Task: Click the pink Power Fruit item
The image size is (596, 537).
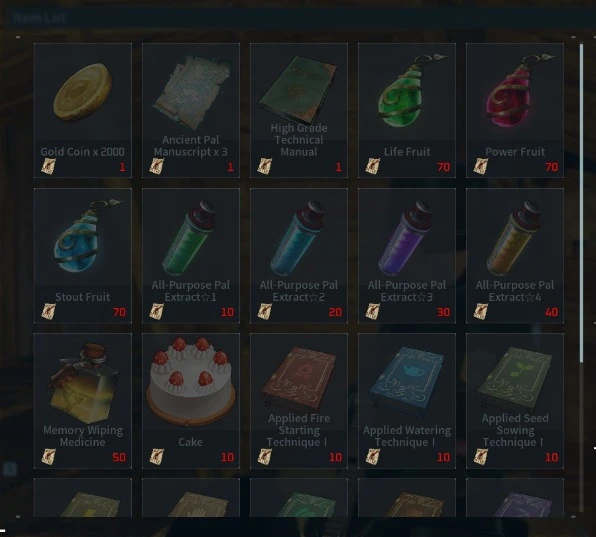Action: click(x=515, y=110)
